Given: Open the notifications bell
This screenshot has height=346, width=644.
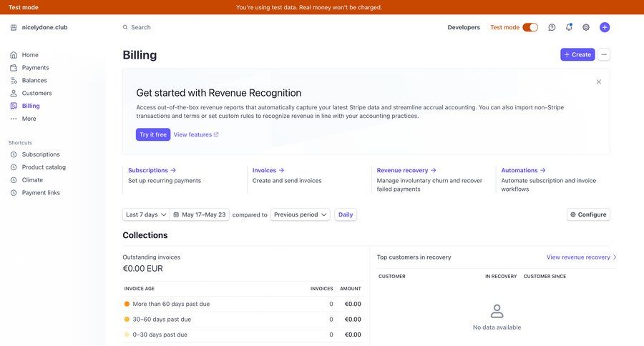Looking at the screenshot, I should [569, 27].
